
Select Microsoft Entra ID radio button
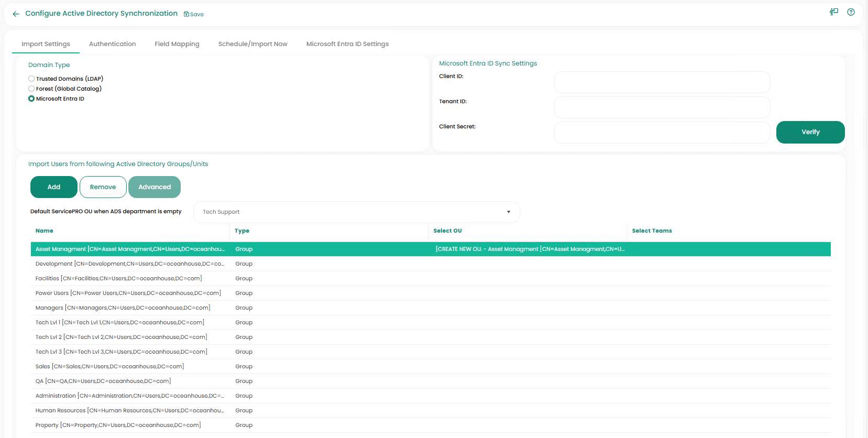(31, 98)
